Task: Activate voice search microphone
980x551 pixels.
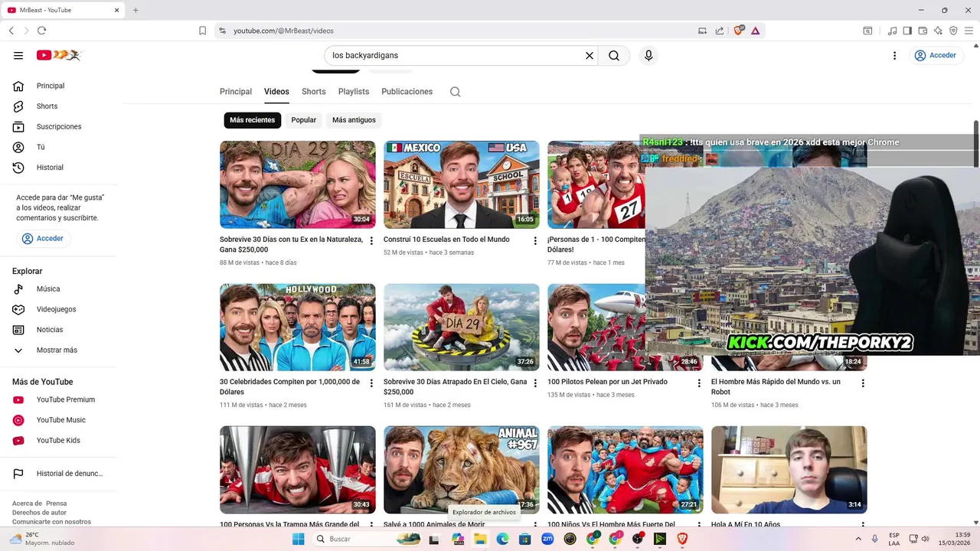Action: (648, 55)
